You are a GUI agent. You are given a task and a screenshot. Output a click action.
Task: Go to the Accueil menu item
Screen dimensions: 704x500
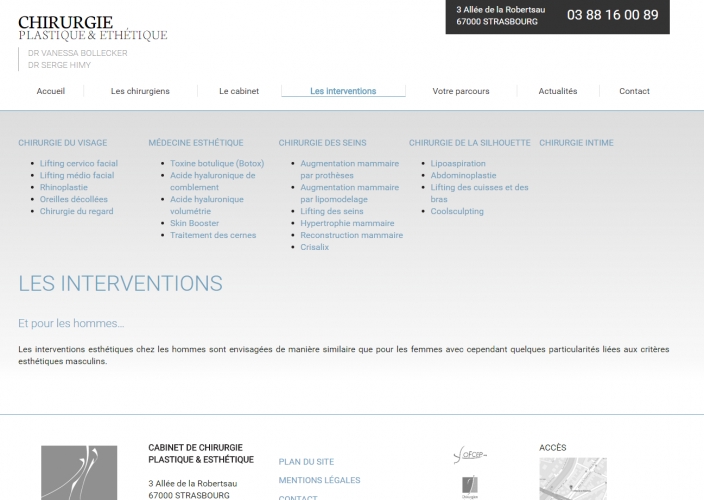coord(51,91)
